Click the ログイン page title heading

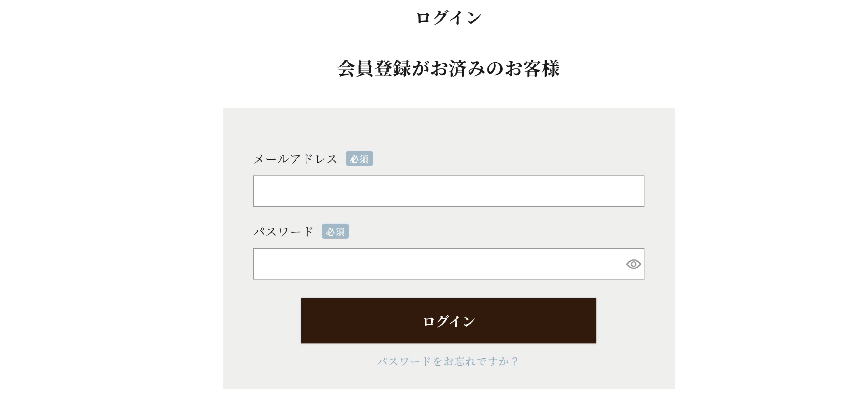click(x=448, y=18)
